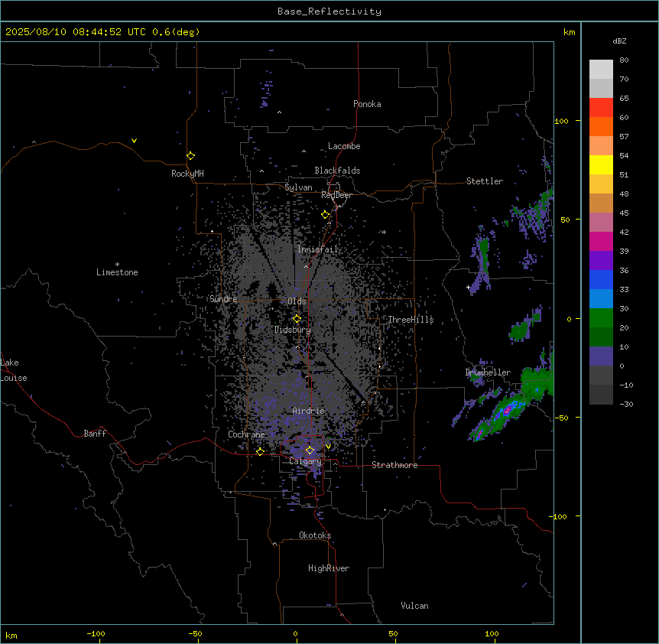This screenshot has height=644, width=659.
Task: Click the Innisfail label
Action: pyautogui.click(x=317, y=249)
